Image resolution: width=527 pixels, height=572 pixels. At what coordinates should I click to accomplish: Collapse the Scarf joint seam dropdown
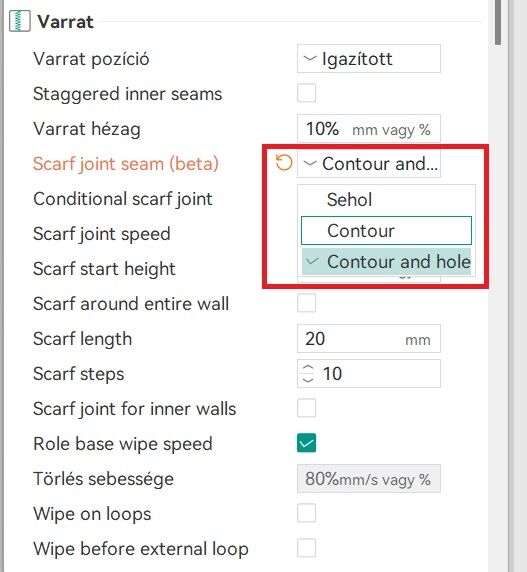pyautogui.click(x=369, y=163)
